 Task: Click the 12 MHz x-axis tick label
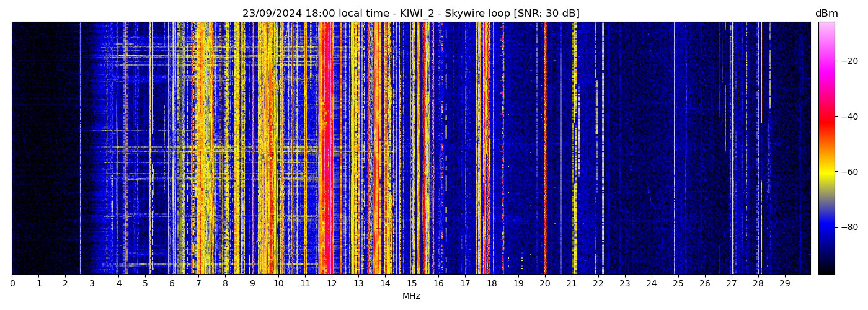[332, 284]
